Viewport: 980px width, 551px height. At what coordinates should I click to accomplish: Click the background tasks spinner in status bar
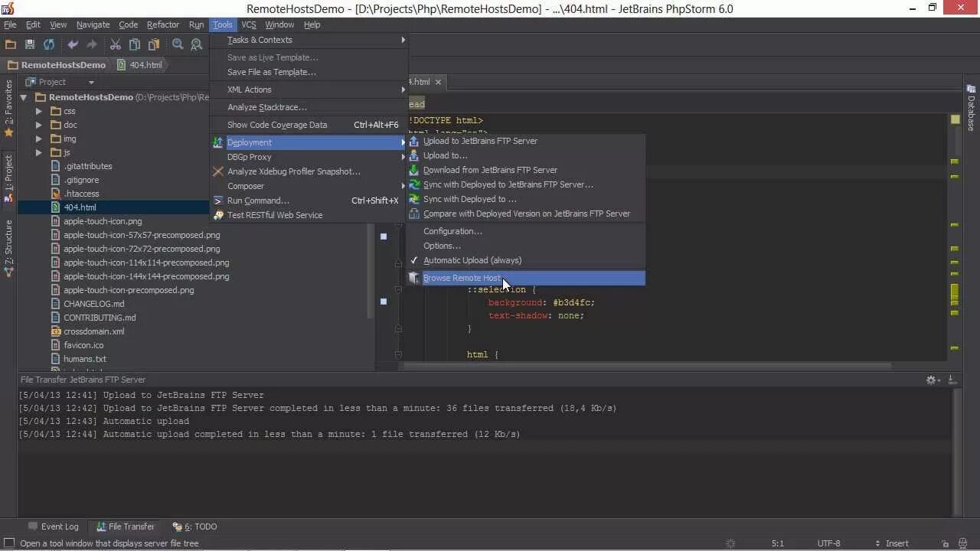730,543
